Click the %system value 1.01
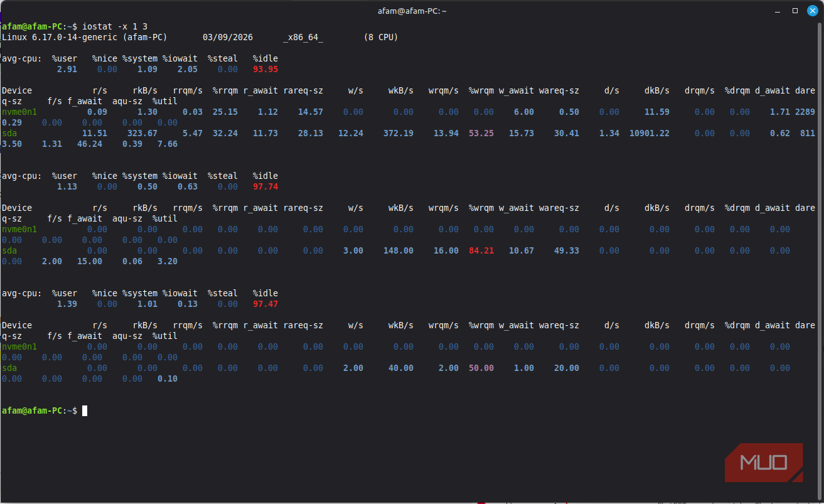 coord(147,304)
